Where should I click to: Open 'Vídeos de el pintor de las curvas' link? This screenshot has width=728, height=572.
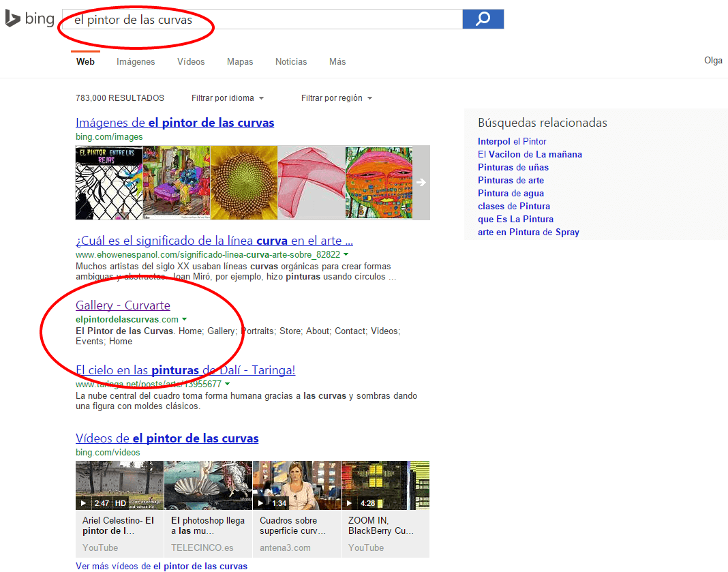(x=167, y=438)
